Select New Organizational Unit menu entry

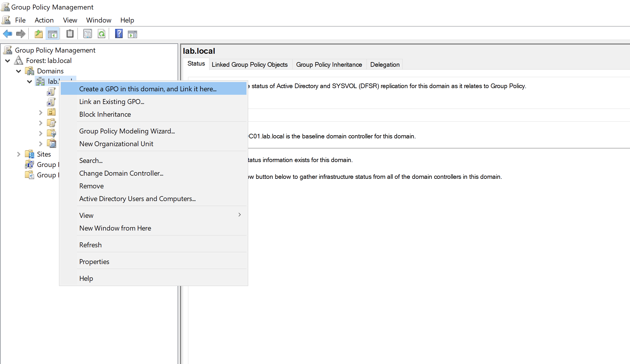coord(116,144)
